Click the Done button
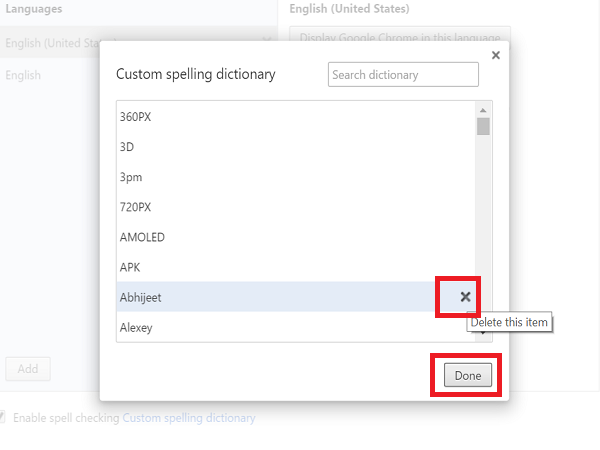The width and height of the screenshot is (600, 450). tap(468, 376)
